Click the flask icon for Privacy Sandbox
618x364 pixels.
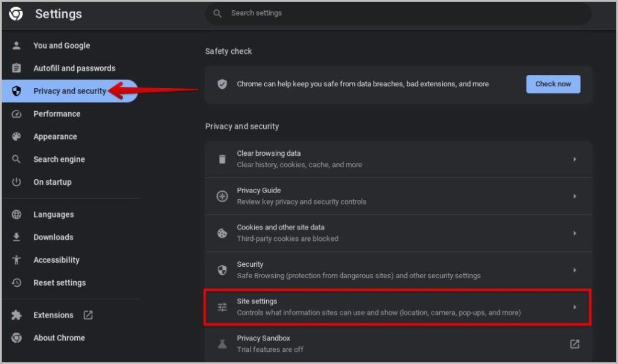coord(222,344)
